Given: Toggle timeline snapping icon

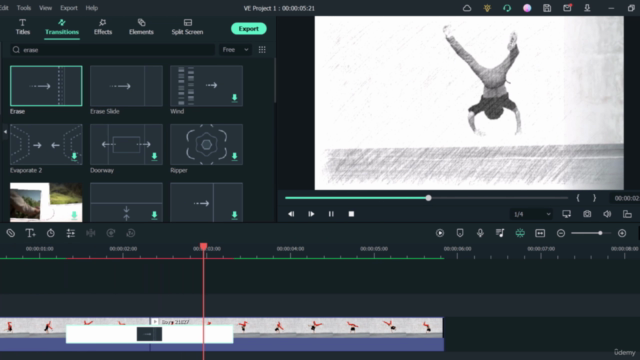Looking at the screenshot, I should pos(520,233).
